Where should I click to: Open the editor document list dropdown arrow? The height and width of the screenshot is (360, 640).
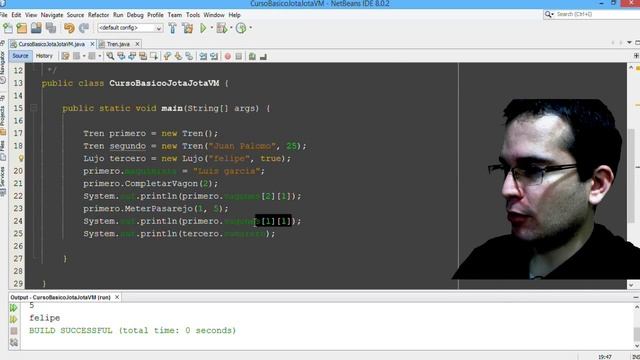pos(629,43)
